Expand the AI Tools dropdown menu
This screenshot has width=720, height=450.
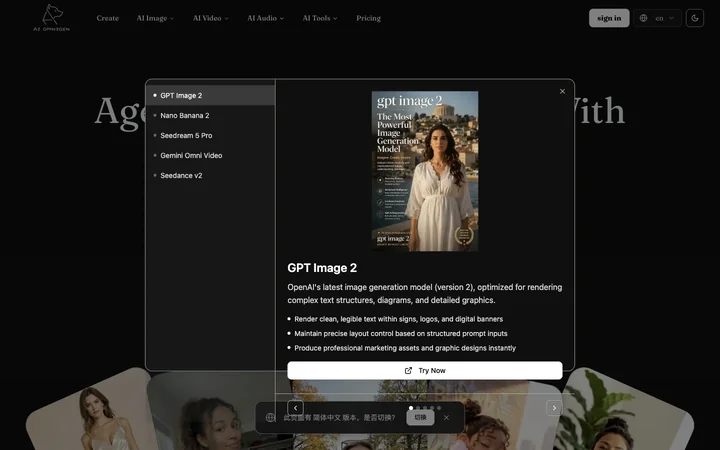320,18
